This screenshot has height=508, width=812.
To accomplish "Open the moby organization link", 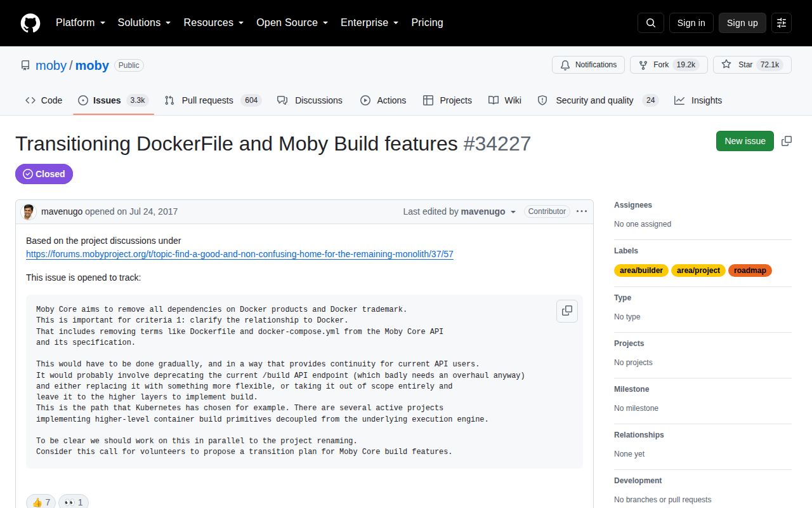I will (51, 65).
